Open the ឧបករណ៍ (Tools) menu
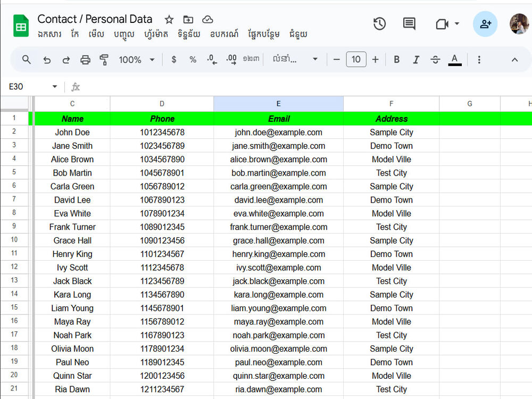 (x=224, y=34)
